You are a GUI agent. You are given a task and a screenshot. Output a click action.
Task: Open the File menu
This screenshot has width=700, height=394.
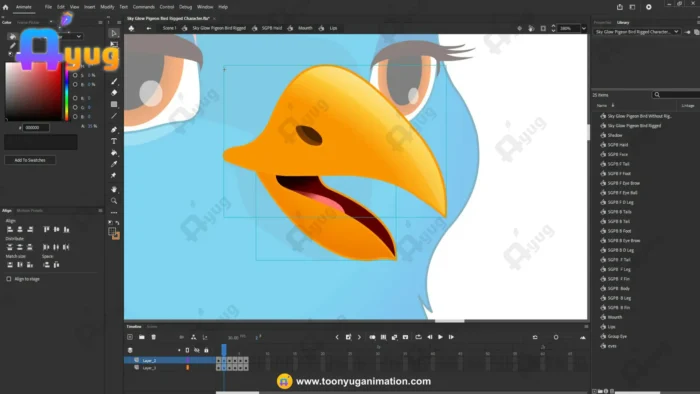(x=48, y=7)
